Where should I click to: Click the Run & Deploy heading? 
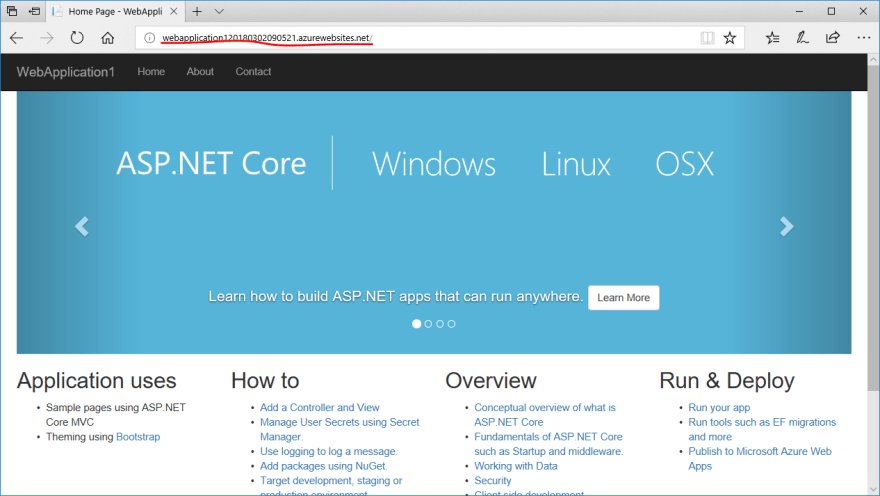[727, 381]
